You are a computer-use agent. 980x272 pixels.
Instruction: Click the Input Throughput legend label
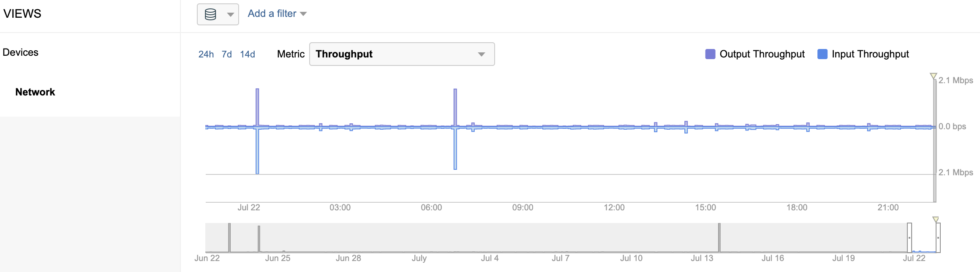[x=870, y=54]
